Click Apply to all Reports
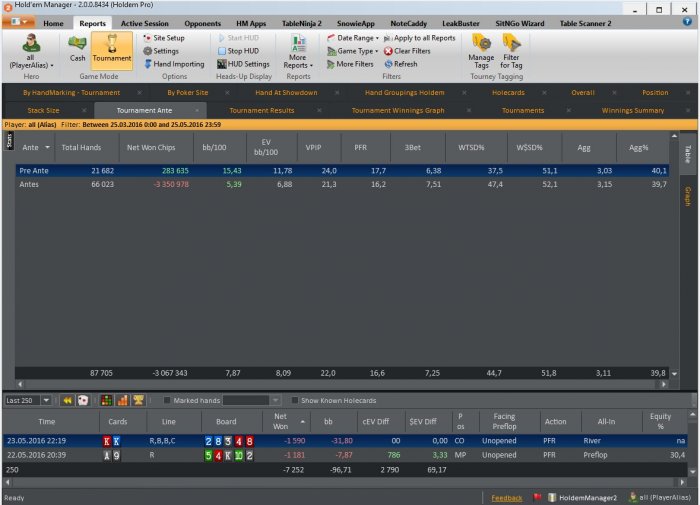The width and height of the screenshot is (700, 505). click(420, 38)
